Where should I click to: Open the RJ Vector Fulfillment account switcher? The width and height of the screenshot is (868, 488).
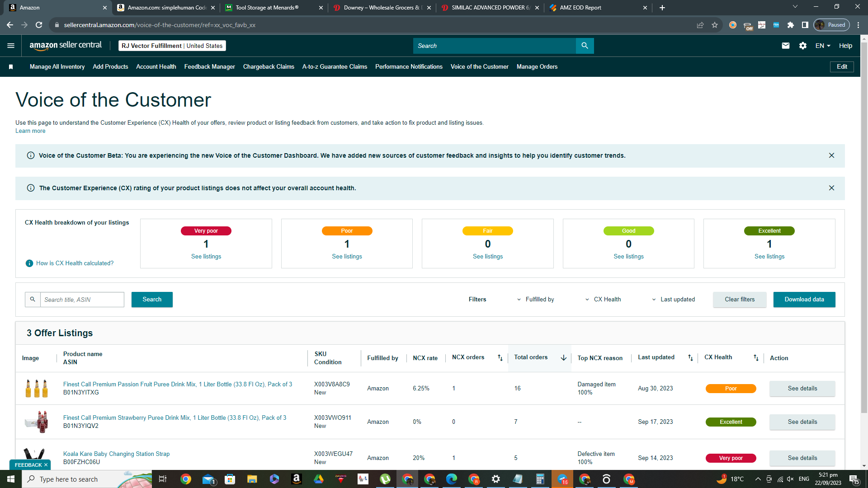172,46
